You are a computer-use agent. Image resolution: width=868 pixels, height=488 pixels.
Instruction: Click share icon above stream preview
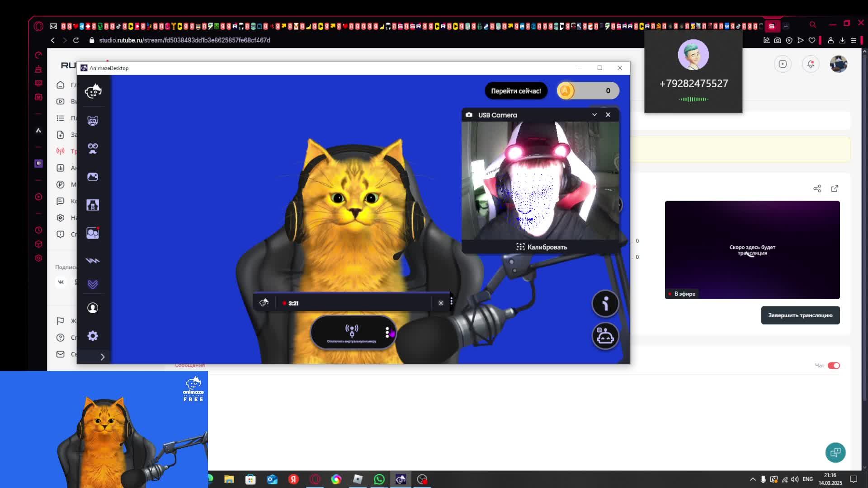click(817, 188)
